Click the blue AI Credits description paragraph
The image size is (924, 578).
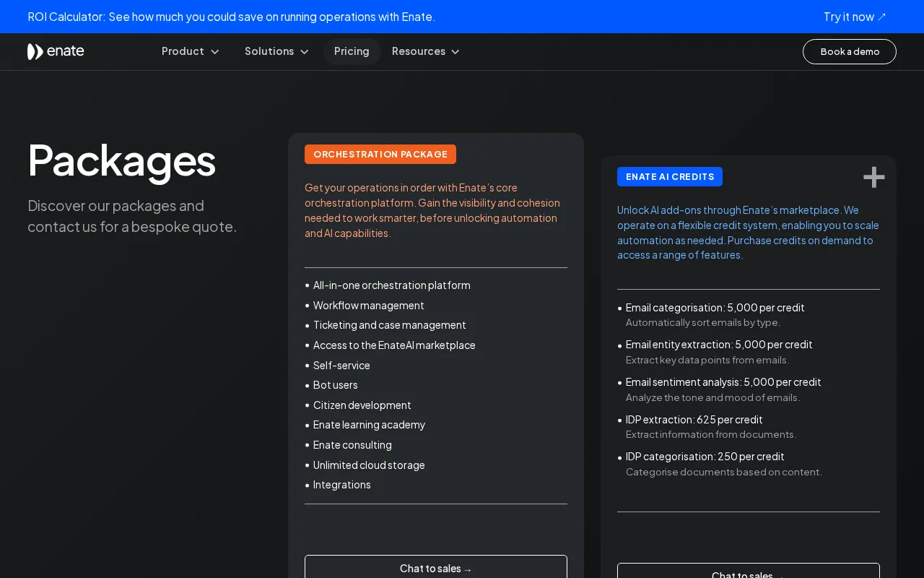pyautogui.click(x=749, y=233)
